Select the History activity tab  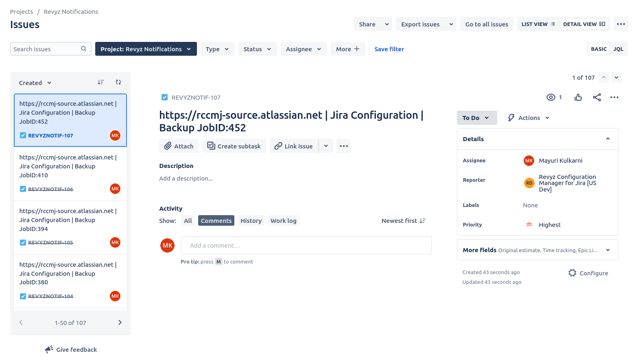[251, 221]
